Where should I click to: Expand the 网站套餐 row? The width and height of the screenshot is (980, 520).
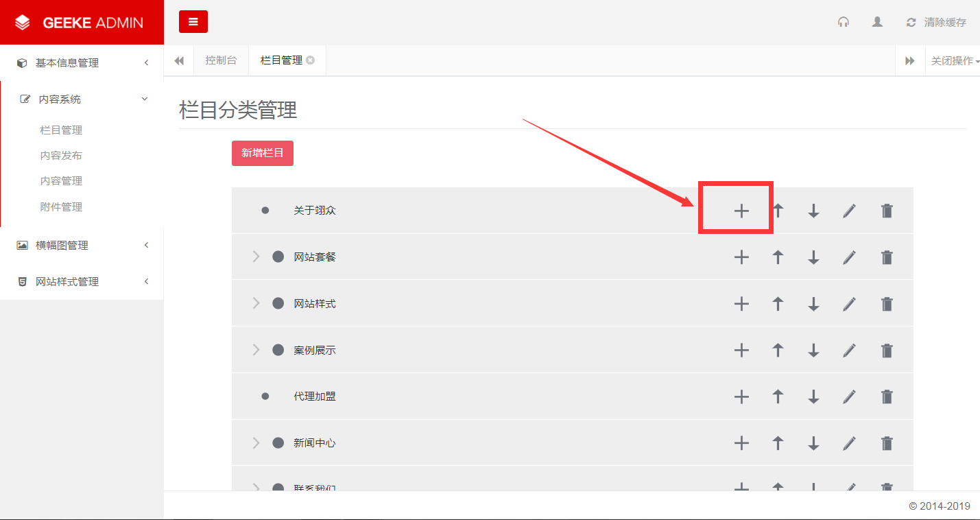[256, 257]
